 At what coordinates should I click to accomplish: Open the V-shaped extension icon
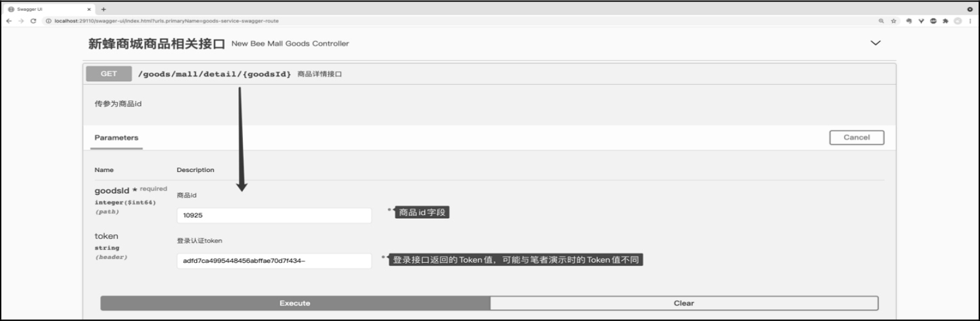point(922,21)
